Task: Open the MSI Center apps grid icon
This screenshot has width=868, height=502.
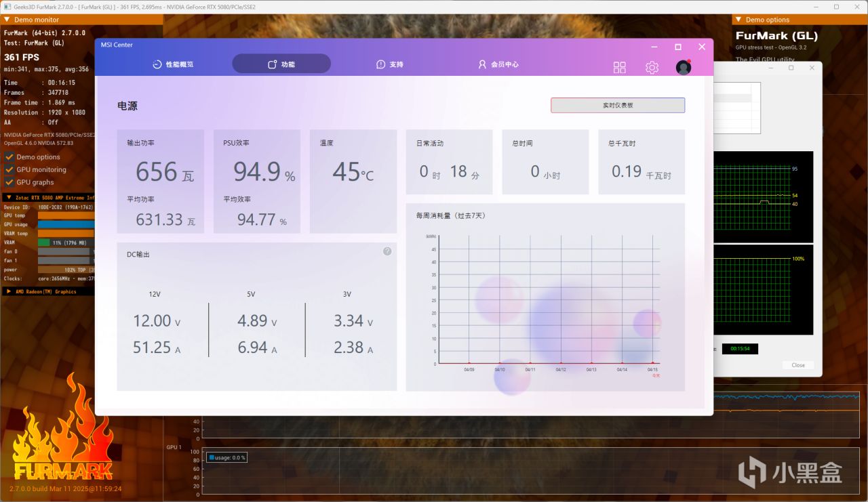Action: click(620, 67)
